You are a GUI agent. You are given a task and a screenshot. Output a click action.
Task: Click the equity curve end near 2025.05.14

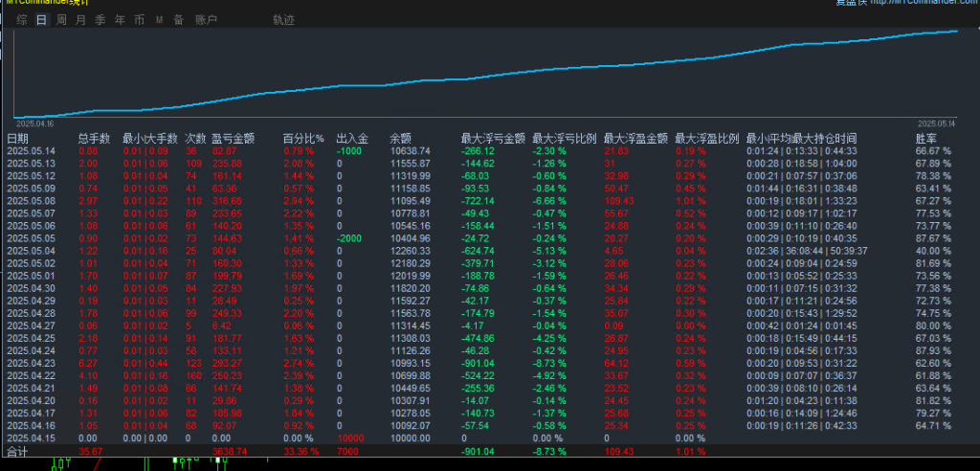tap(957, 32)
